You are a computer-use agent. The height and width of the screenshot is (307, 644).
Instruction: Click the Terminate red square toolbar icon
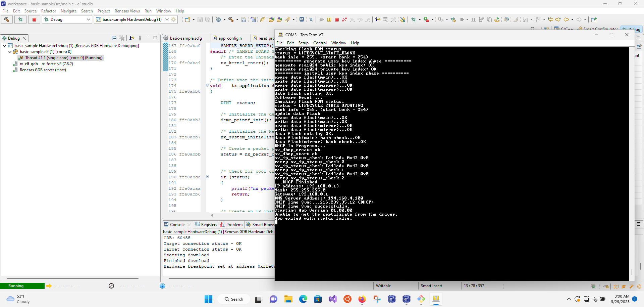(x=337, y=19)
